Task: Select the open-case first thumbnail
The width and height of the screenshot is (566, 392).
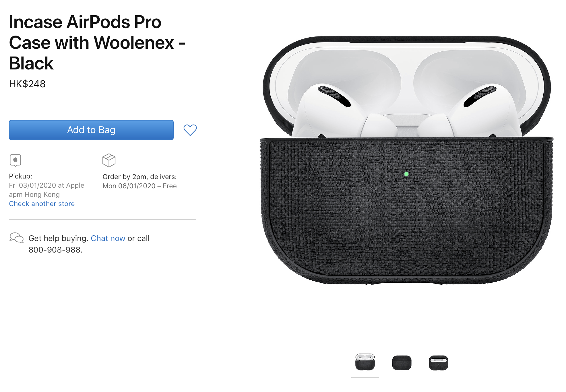Action: (365, 362)
